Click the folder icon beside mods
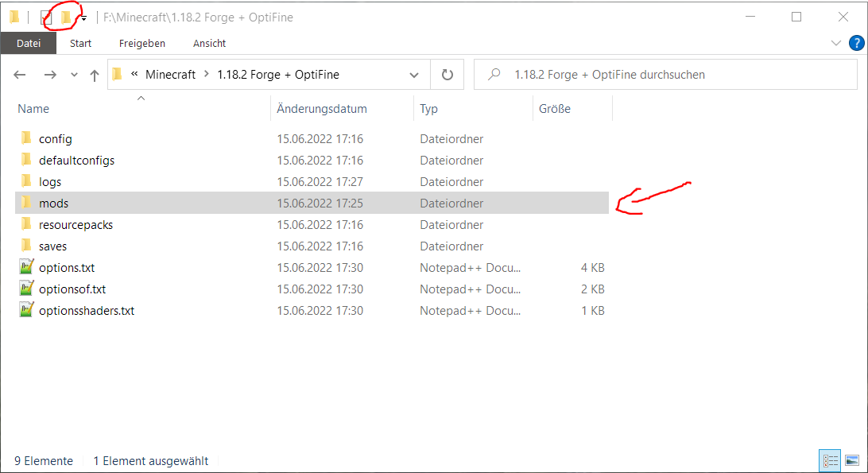Screen dimensions: 868x473 point(26,203)
